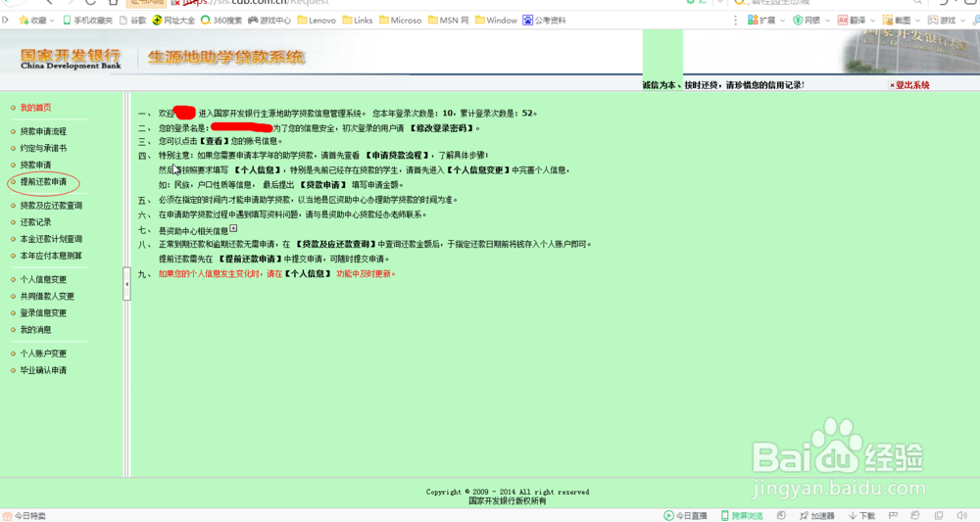Open 还款记录 in the sidebar

(x=35, y=222)
